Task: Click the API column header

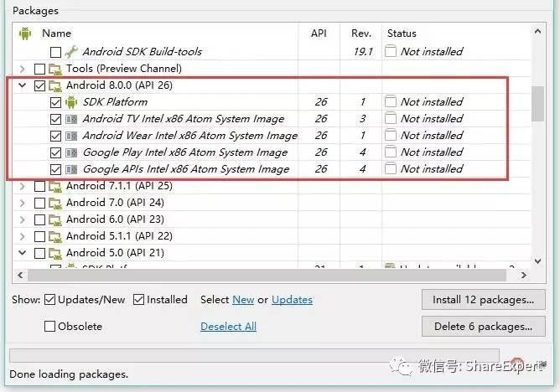Action: (x=319, y=34)
